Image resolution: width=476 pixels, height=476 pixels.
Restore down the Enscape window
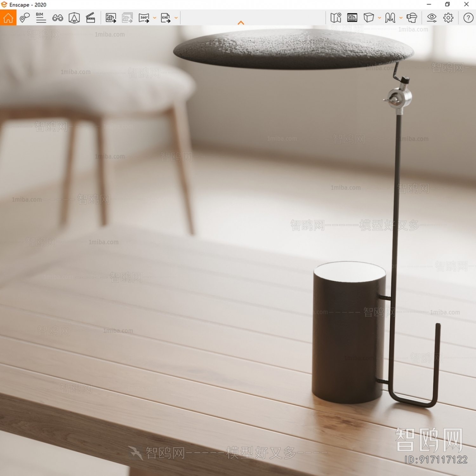click(x=447, y=4)
